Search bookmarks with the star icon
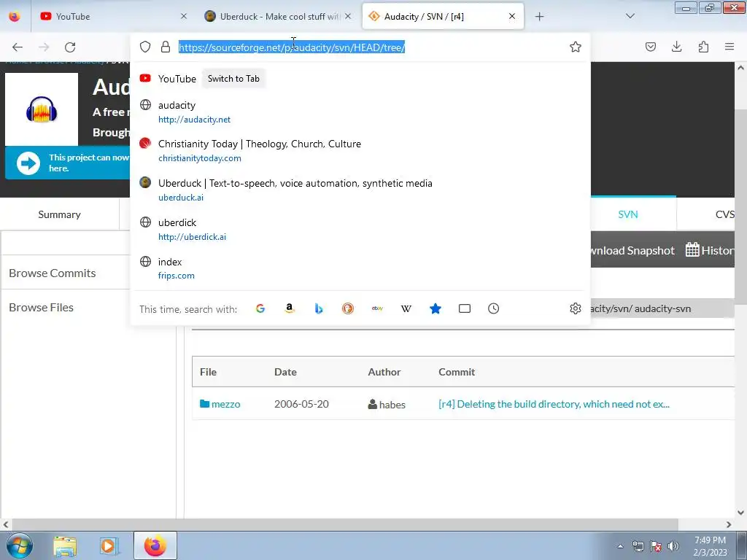Viewport: 747px width, 560px height. tap(436, 308)
